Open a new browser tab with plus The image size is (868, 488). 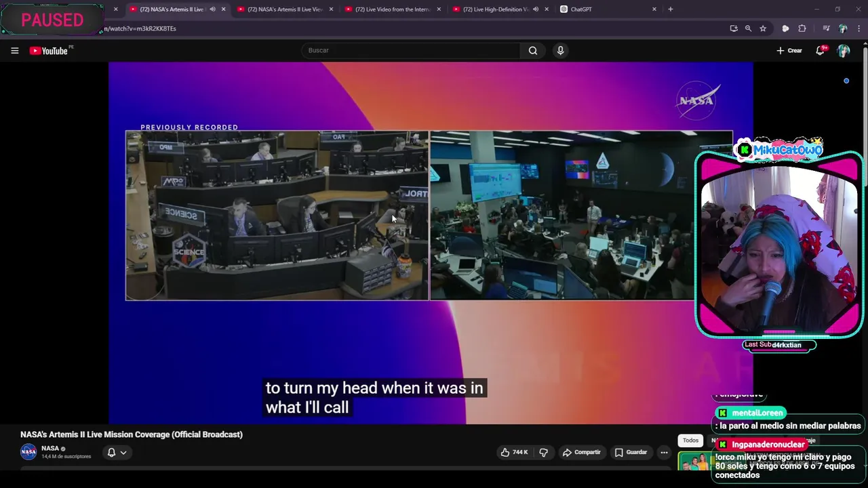pos(671,9)
